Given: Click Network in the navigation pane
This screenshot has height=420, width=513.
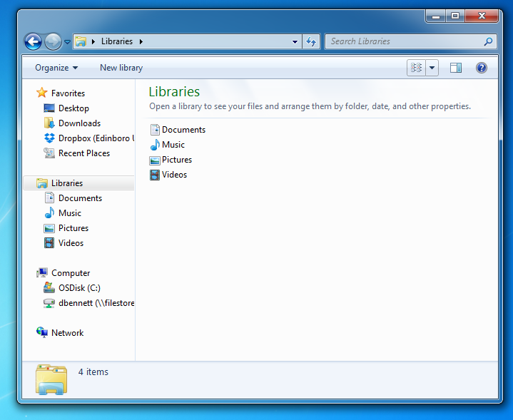Looking at the screenshot, I should pos(67,333).
